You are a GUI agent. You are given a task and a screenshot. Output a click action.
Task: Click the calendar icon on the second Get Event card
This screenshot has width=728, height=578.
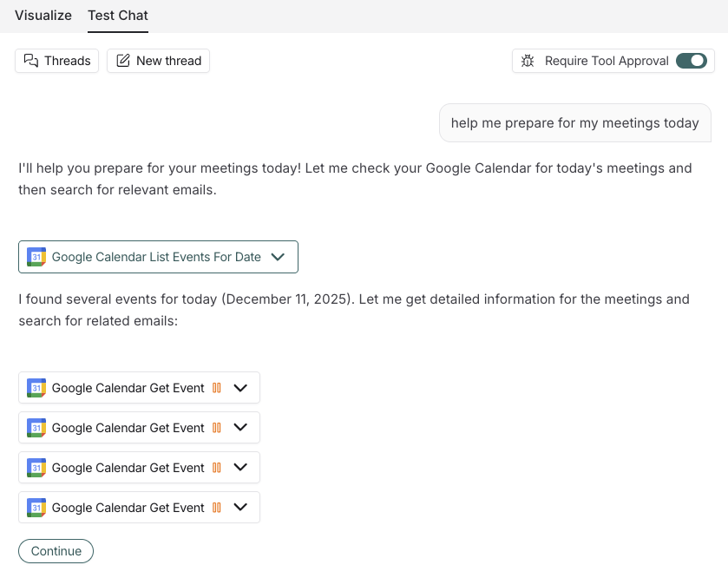(x=36, y=427)
